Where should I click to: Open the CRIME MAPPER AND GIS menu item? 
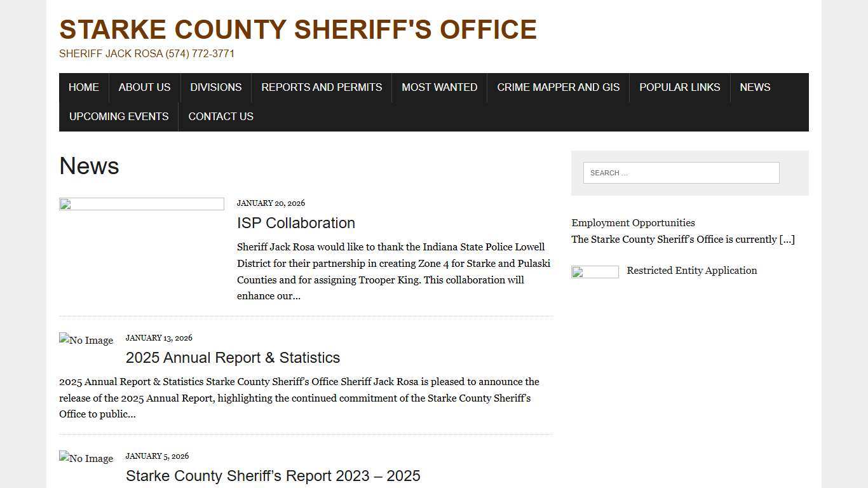(559, 87)
